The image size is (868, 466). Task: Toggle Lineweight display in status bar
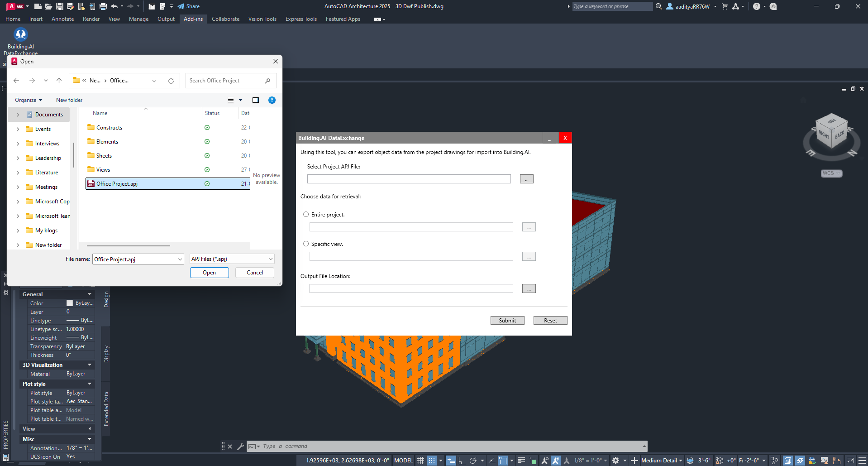pos(521,461)
